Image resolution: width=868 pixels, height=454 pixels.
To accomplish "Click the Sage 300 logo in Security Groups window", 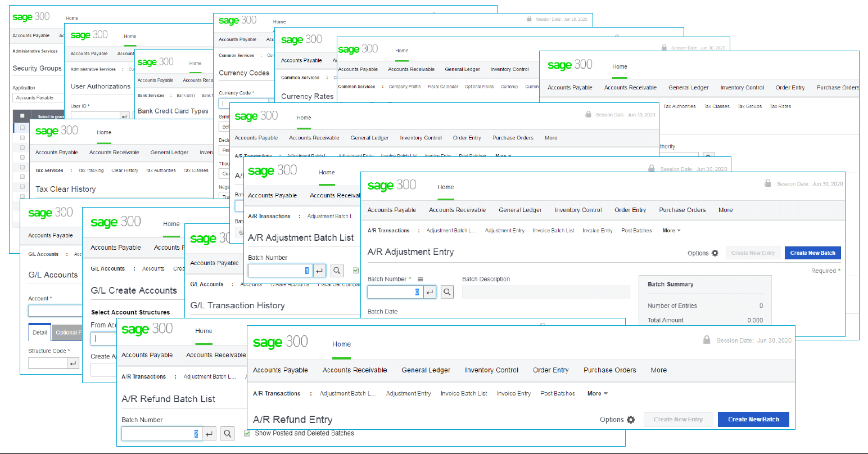I will pyautogui.click(x=31, y=17).
